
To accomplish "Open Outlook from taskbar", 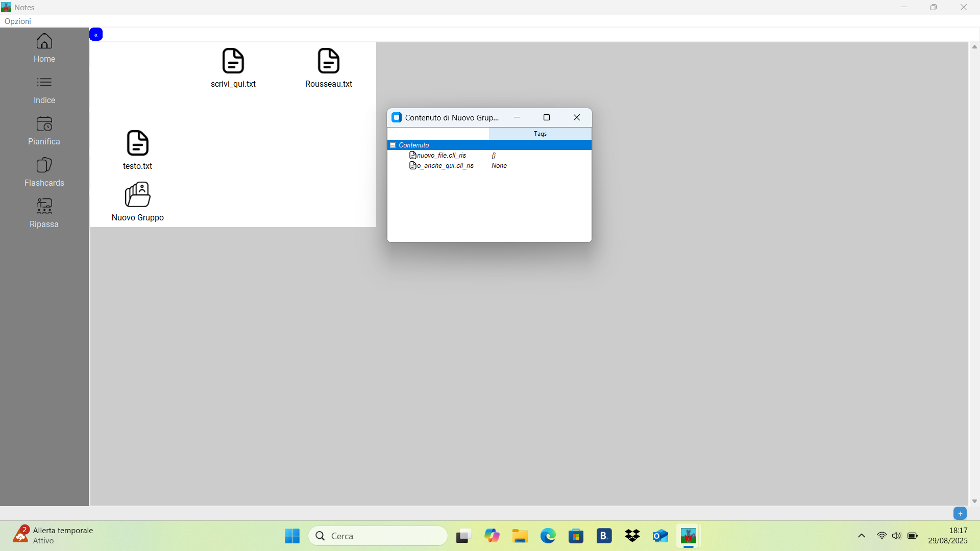I will pyautogui.click(x=660, y=536).
